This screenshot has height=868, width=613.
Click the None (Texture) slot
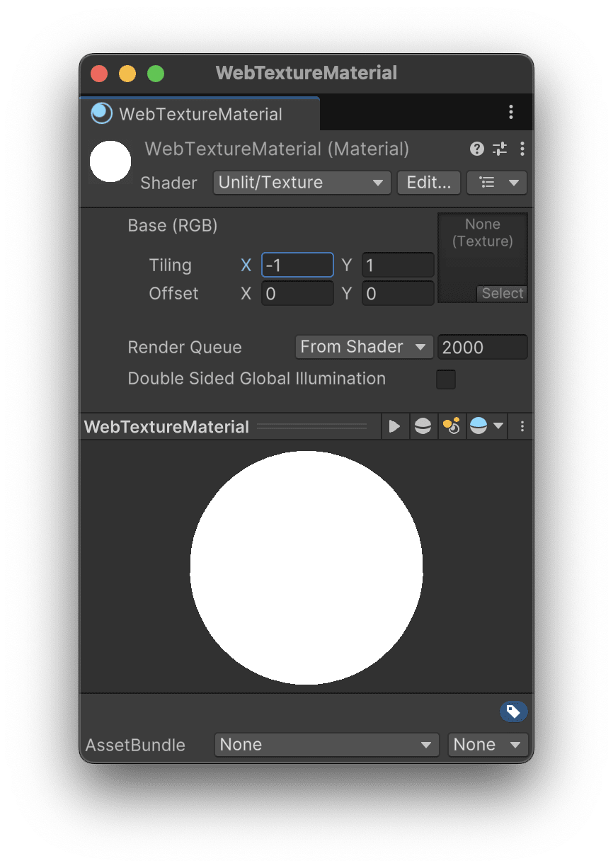tap(483, 258)
